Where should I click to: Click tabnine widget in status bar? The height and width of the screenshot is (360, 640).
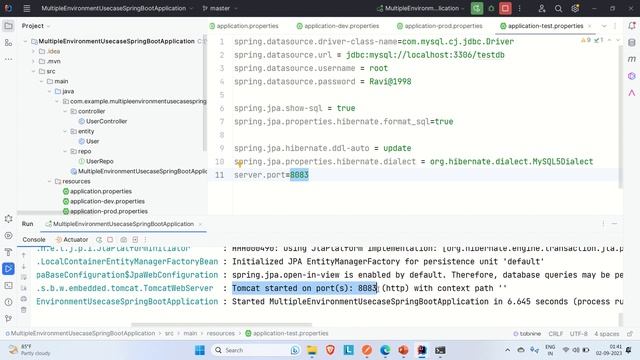[527, 333]
